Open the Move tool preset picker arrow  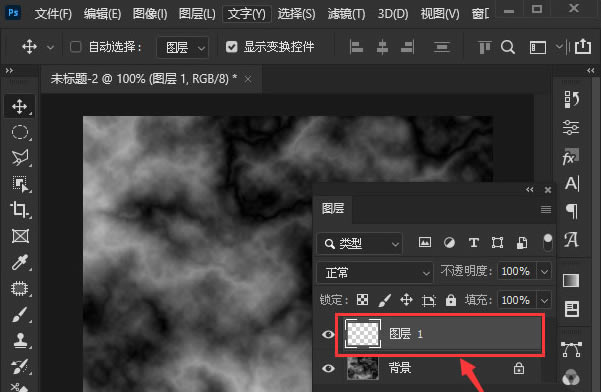50,48
